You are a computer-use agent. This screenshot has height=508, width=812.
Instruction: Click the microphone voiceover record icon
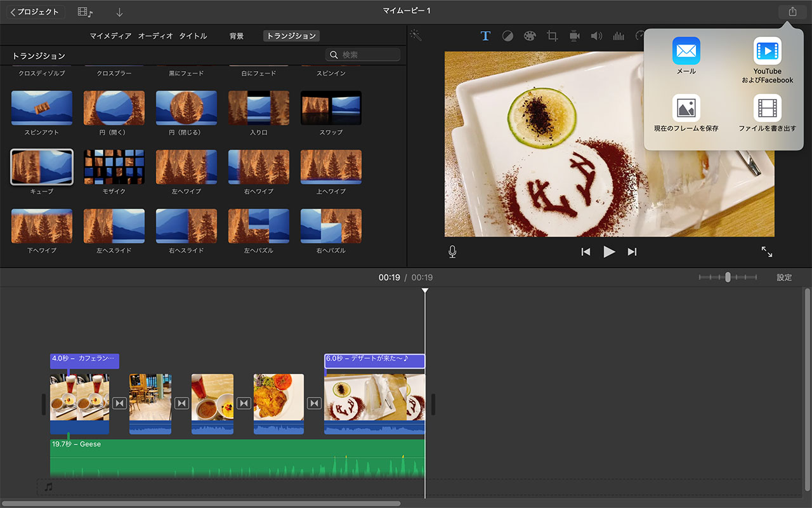coord(452,252)
